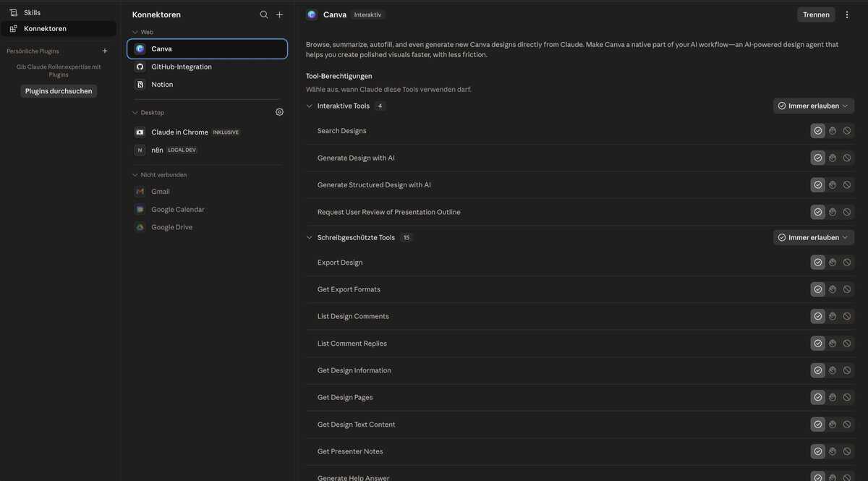868x481 pixels.
Task: Click hand icon for Generate Structured Design with AI
Action: (833, 185)
